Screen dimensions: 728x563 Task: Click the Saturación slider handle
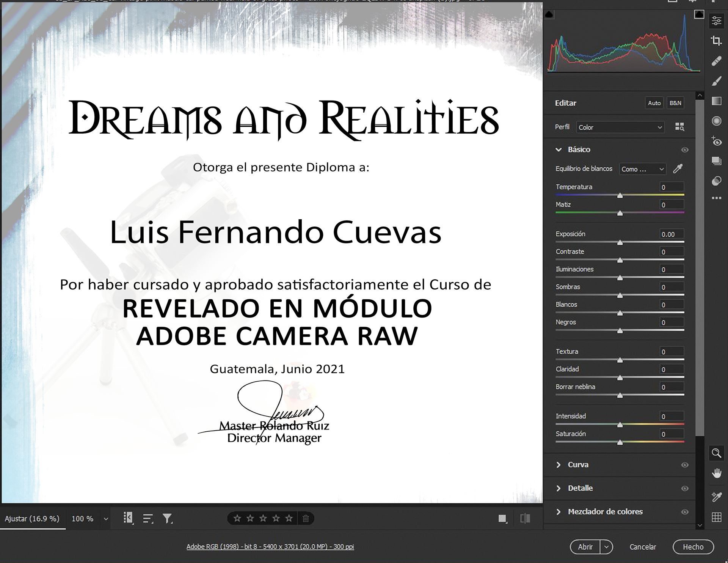point(620,442)
